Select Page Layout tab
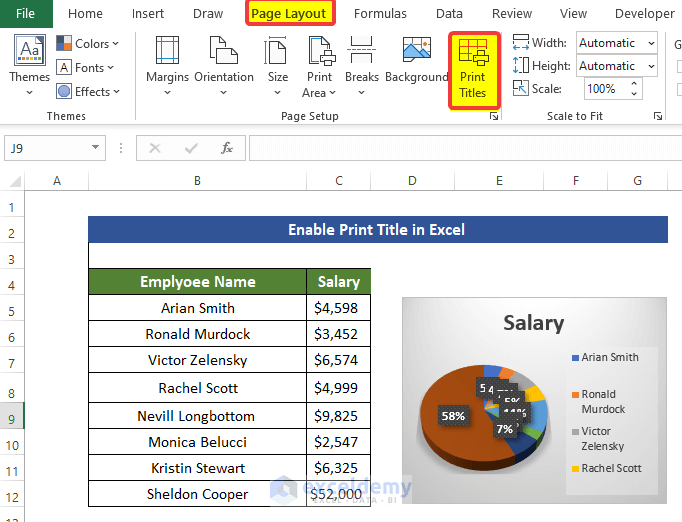Screen dimensions: 682x522 pyautogui.click(x=289, y=13)
